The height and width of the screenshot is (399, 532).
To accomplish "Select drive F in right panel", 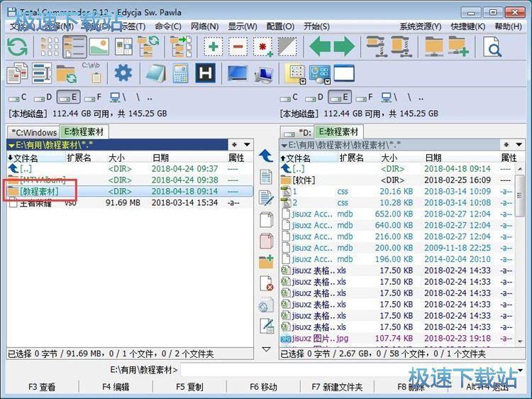I will coord(365,98).
